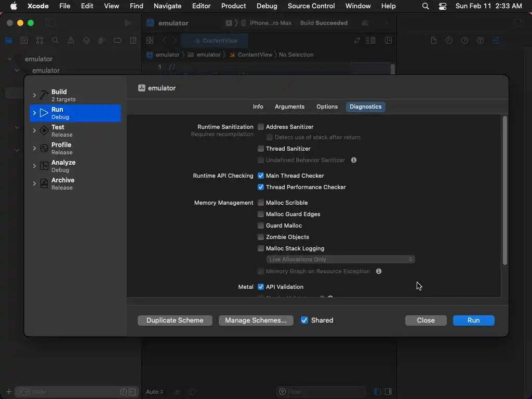This screenshot has height=399, width=532.
Task: Collapse the emulator project root in navigator
Action: click(9, 59)
